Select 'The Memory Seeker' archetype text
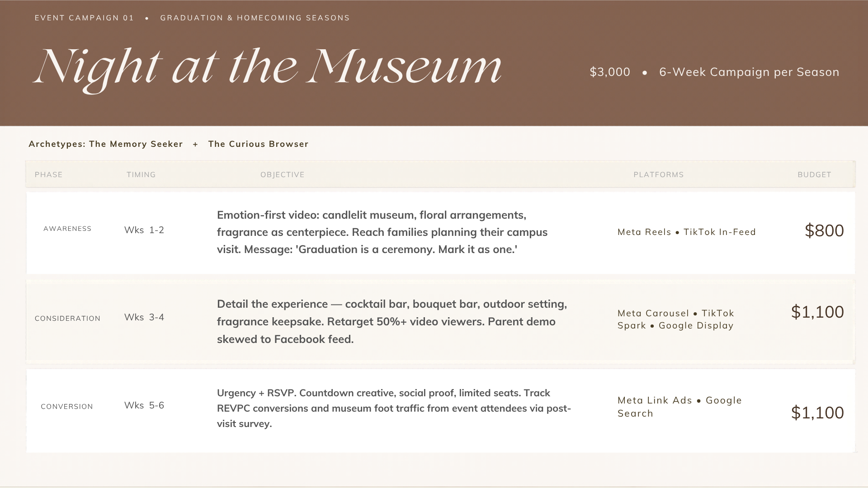 [x=136, y=144]
